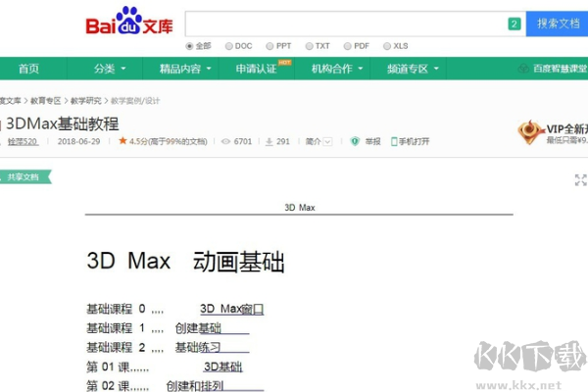The image size is (588, 392).
Task: Open the Baidu Wenku logo
Action: tap(129, 21)
